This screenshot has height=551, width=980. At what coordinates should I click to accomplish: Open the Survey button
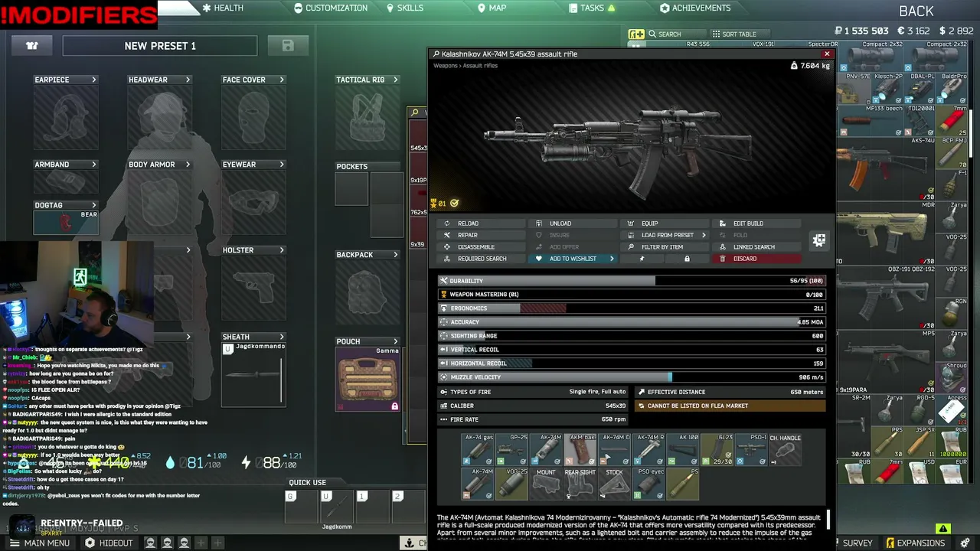857,543
